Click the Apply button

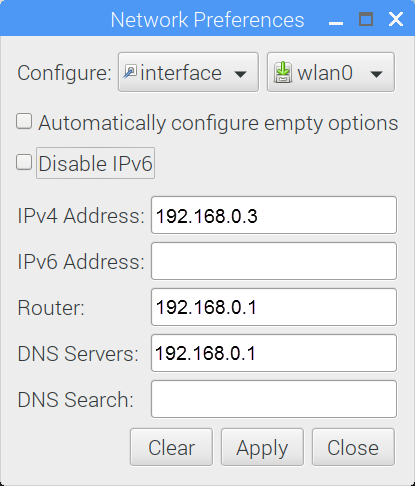tap(262, 447)
